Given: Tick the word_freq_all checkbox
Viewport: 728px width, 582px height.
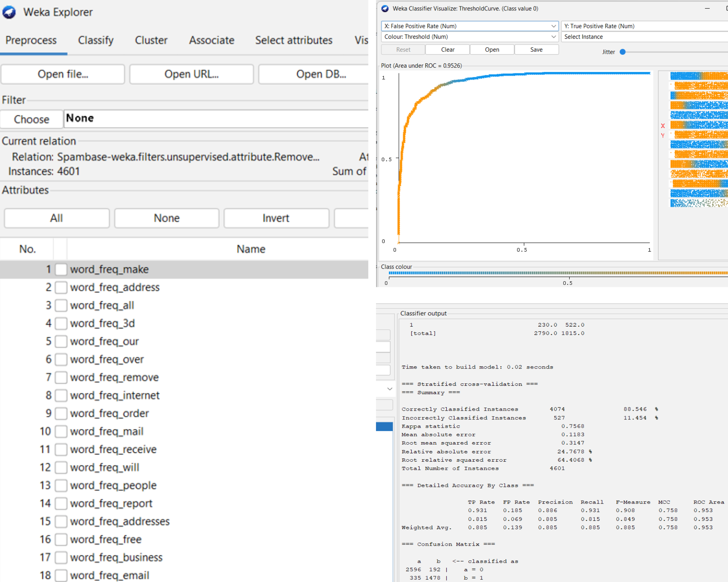Looking at the screenshot, I should pyautogui.click(x=61, y=306).
